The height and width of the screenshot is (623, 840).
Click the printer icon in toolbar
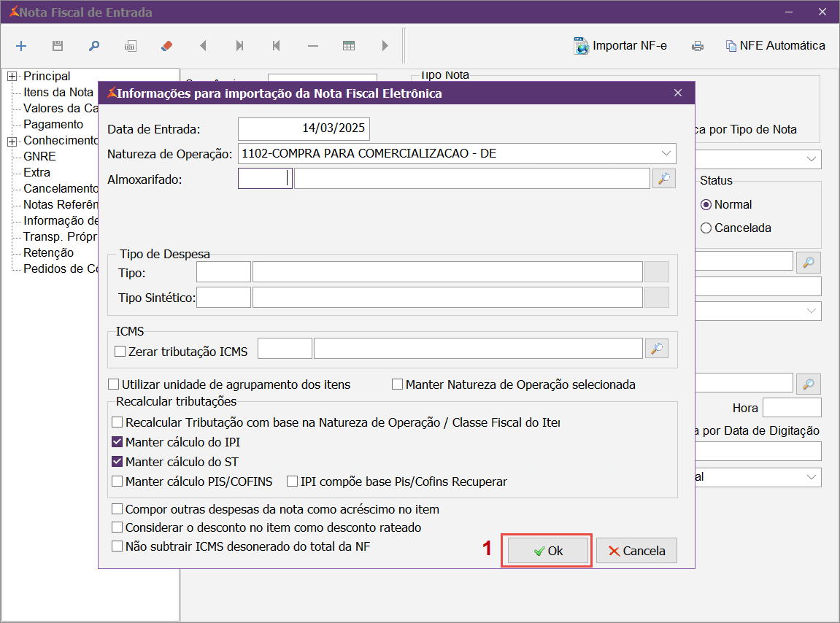pyautogui.click(x=698, y=46)
